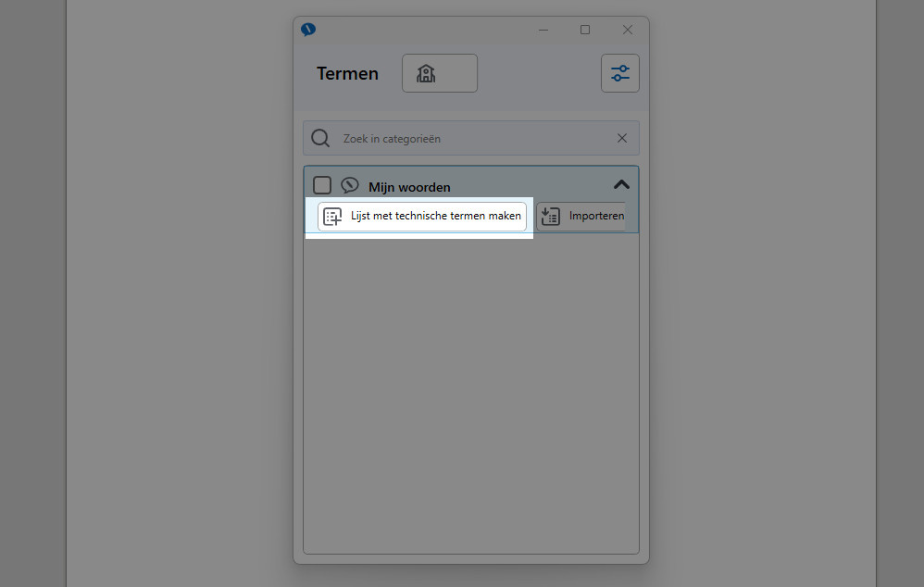
Task: Click the Importeren button
Action: coord(581,217)
